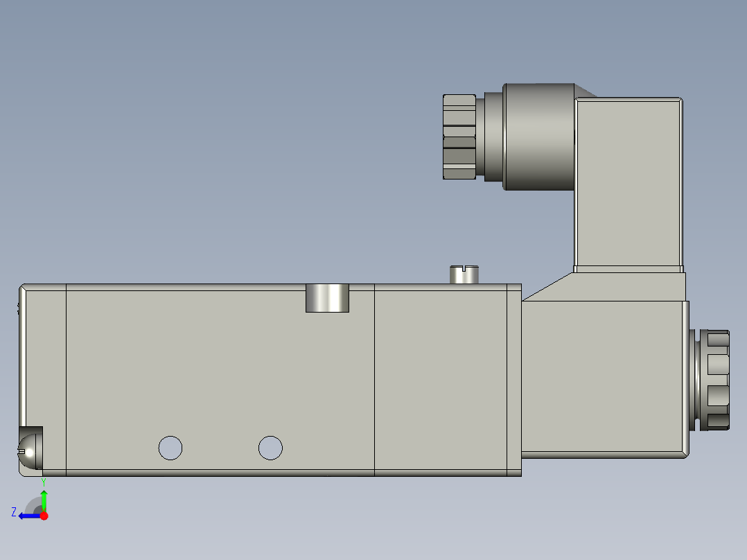The width and height of the screenshot is (747, 560).
Task: Select the cylindrical gland body on connector
Action: [539, 137]
